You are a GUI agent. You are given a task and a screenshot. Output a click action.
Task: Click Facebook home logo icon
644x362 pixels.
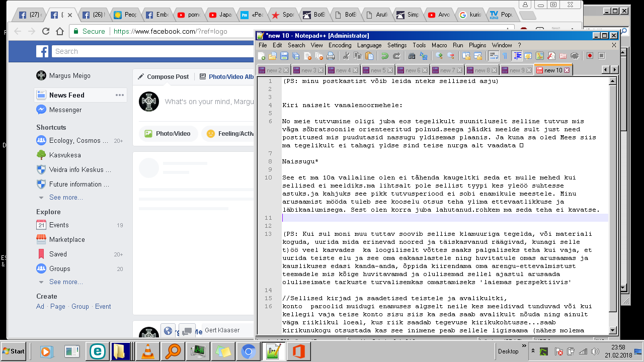tap(42, 51)
